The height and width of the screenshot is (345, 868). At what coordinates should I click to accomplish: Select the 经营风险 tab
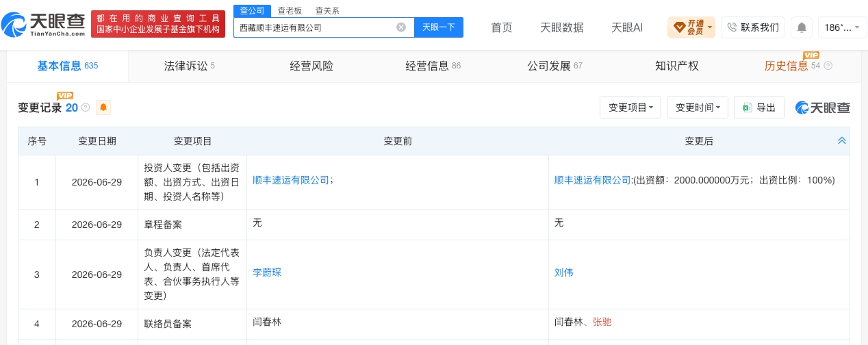[311, 66]
